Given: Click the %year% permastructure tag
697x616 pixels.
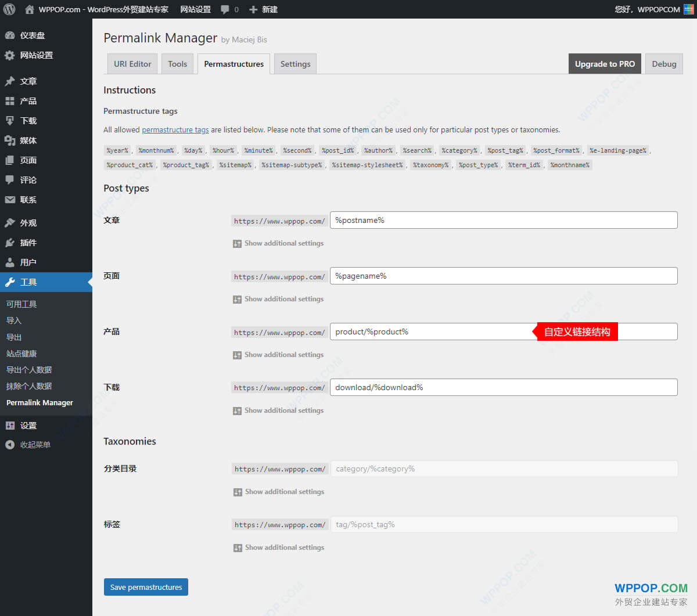Looking at the screenshot, I should 117,150.
